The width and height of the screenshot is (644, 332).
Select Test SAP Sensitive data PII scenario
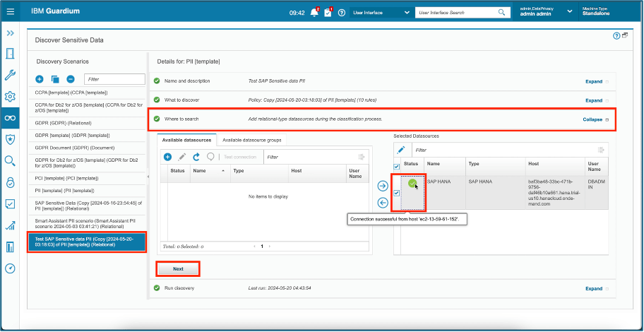click(87, 242)
